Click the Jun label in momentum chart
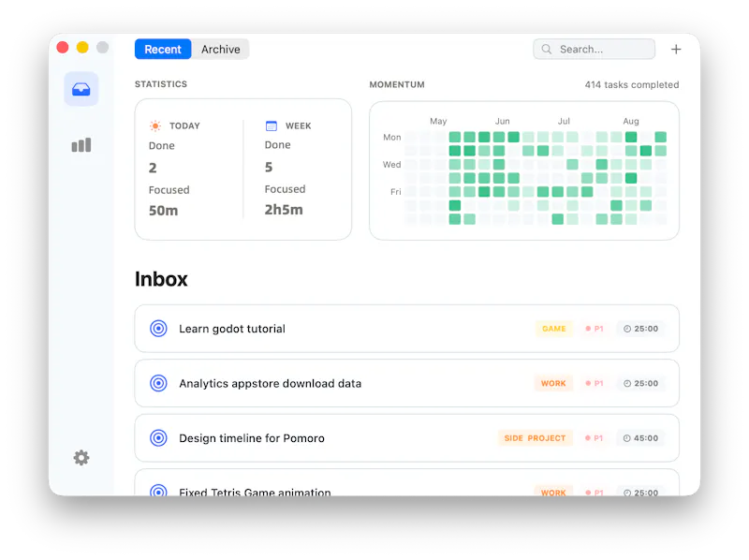This screenshot has width=749, height=560. (x=502, y=122)
